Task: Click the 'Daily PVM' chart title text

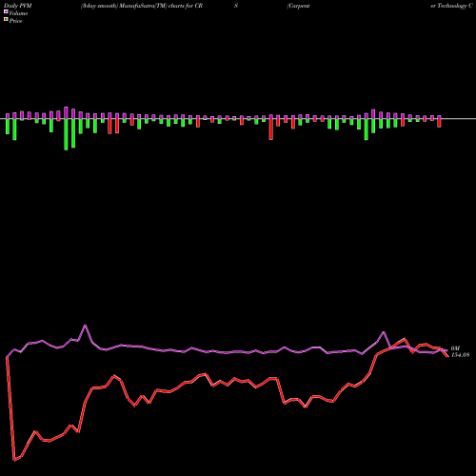Action: (x=18, y=6)
